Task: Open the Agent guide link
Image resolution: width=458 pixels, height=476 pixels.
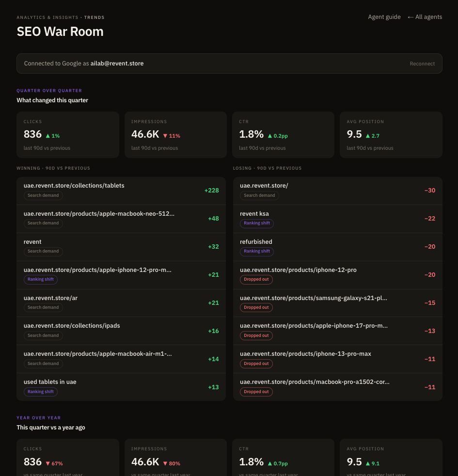Action: click(x=384, y=17)
